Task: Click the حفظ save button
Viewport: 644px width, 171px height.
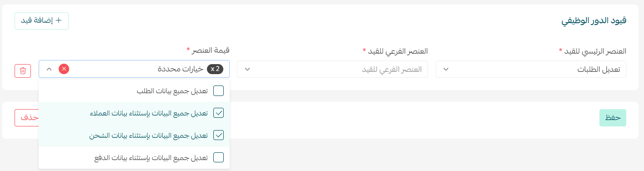Action: pos(613,117)
